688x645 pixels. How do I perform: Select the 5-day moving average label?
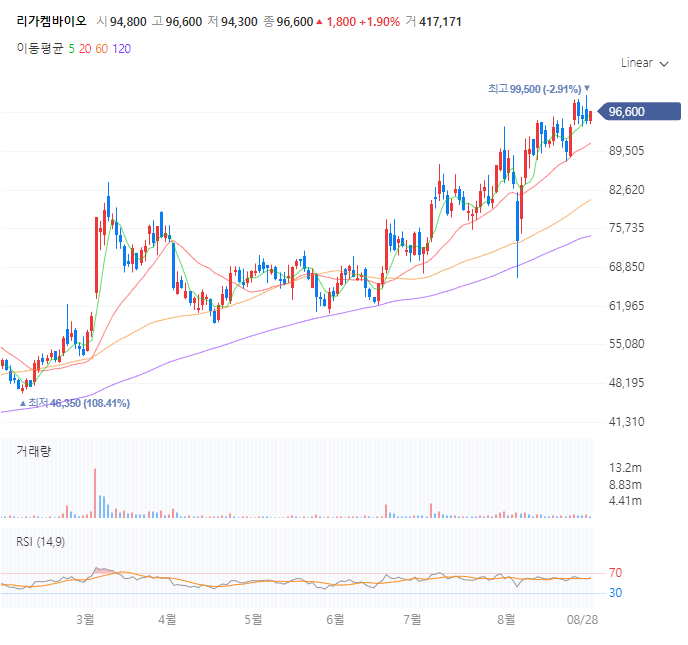click(x=72, y=49)
